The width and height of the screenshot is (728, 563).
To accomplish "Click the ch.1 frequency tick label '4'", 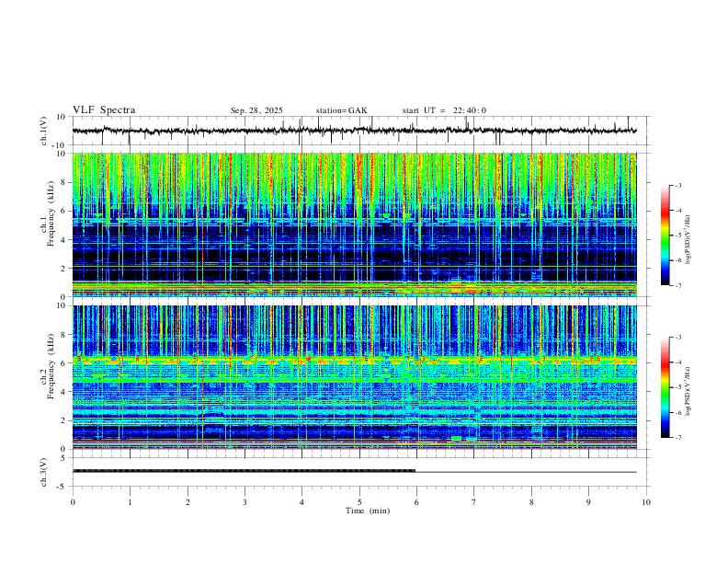I will tap(64, 239).
